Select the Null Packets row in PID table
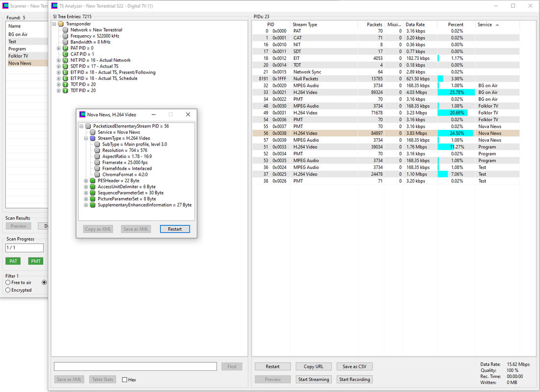 386,79
